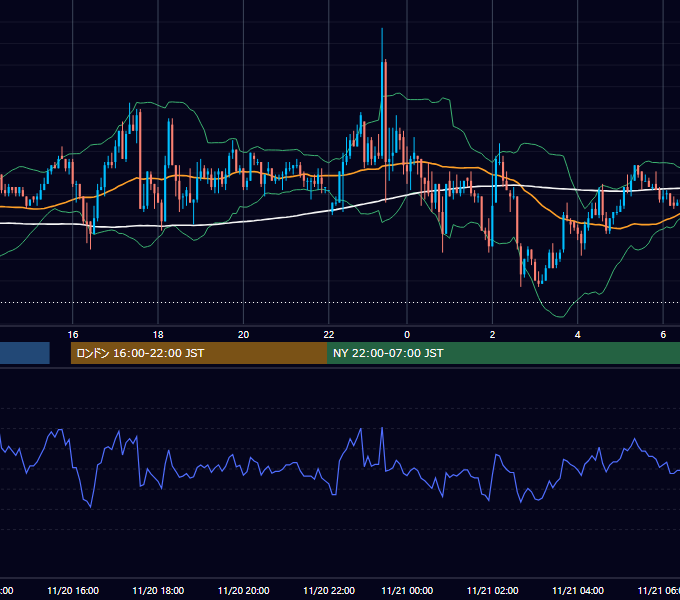
Task: Click the 11/20 18:00 time label
Action: point(158,590)
